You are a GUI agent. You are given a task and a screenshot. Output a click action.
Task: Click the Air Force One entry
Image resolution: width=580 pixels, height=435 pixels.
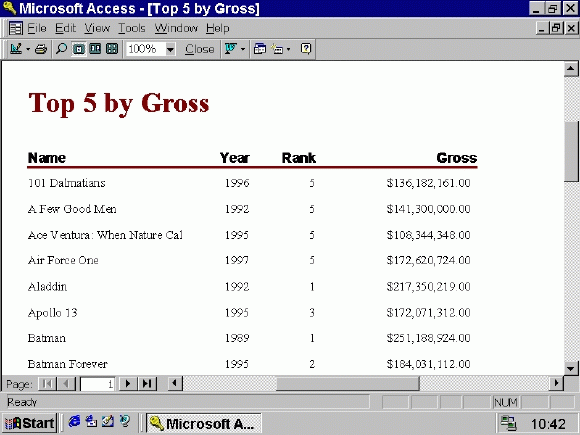(x=63, y=260)
